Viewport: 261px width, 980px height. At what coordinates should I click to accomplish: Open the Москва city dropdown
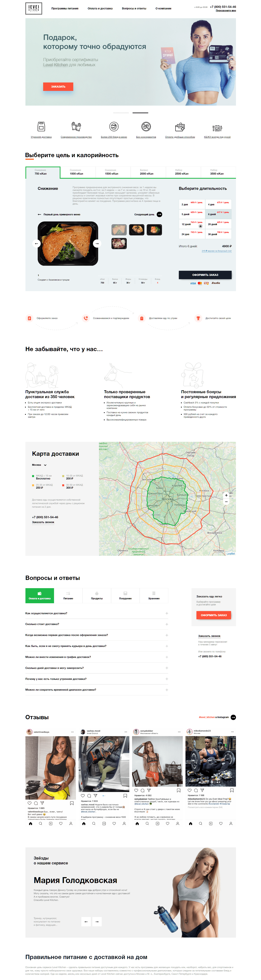pos(39,465)
